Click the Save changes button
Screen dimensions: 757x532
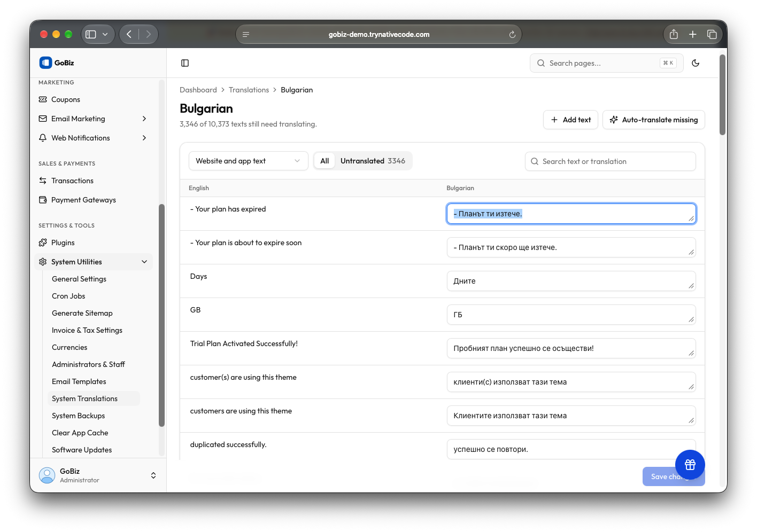click(x=674, y=476)
